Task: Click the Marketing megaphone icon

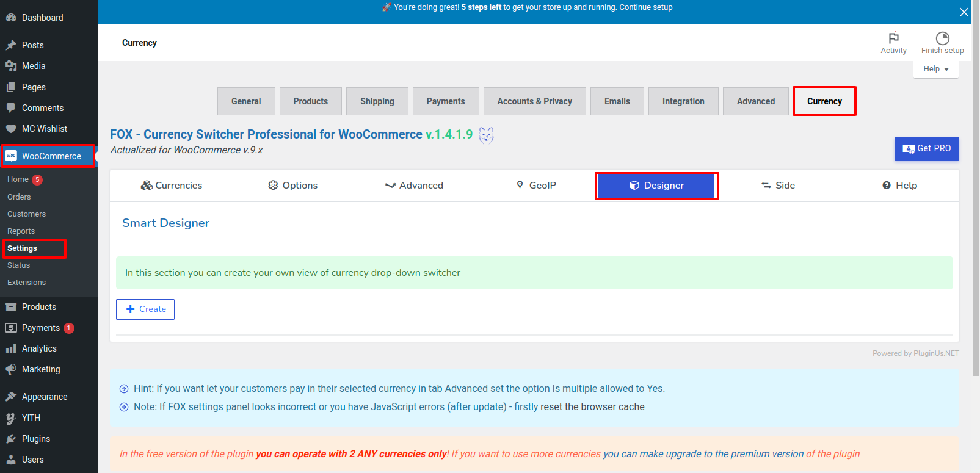Action: [11, 369]
